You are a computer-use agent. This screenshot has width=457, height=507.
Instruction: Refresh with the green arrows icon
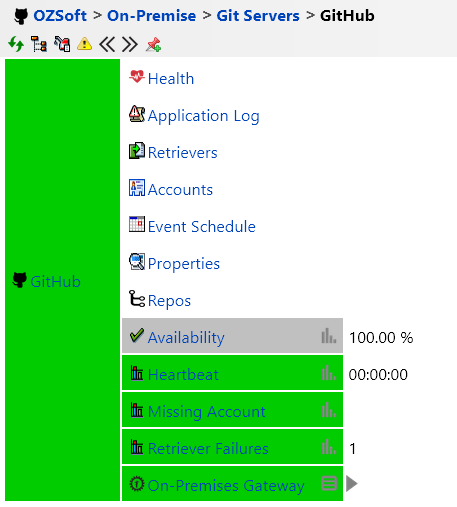click(16, 44)
